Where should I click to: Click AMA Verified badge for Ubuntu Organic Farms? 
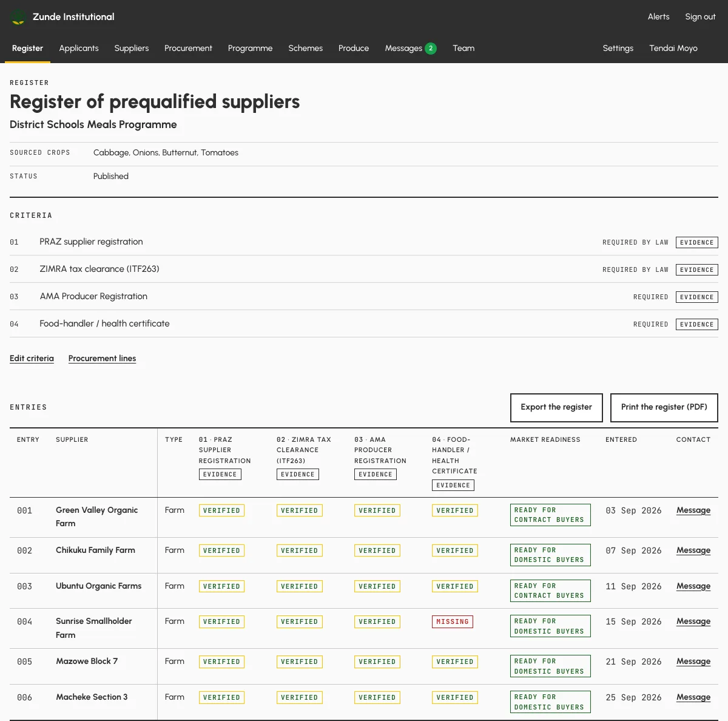pos(377,586)
